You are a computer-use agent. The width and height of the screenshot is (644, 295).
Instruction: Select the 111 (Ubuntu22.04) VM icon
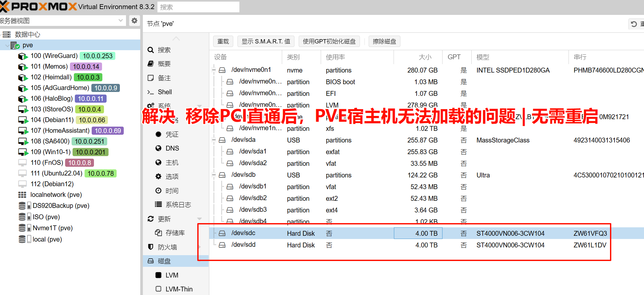[x=22, y=173]
